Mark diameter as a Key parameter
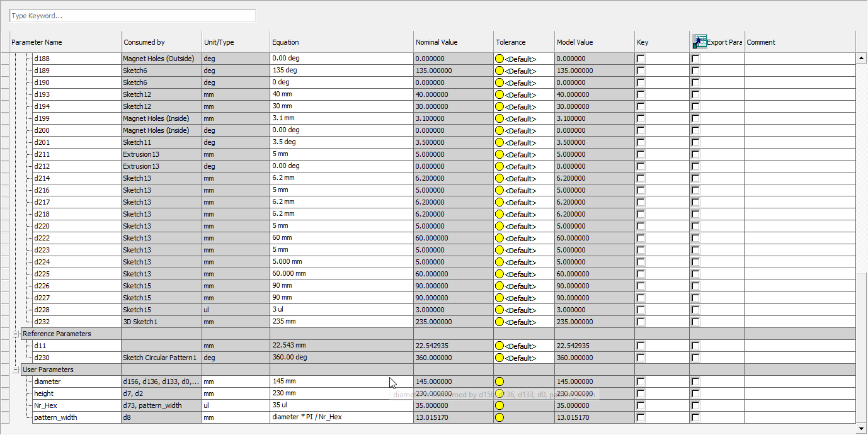868x435 pixels. 641,381
